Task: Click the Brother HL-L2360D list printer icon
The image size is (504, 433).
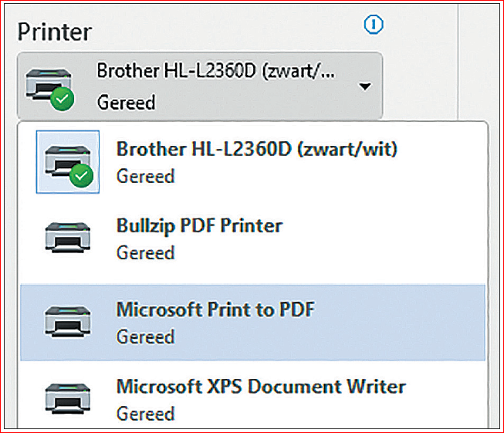Action: tap(68, 161)
